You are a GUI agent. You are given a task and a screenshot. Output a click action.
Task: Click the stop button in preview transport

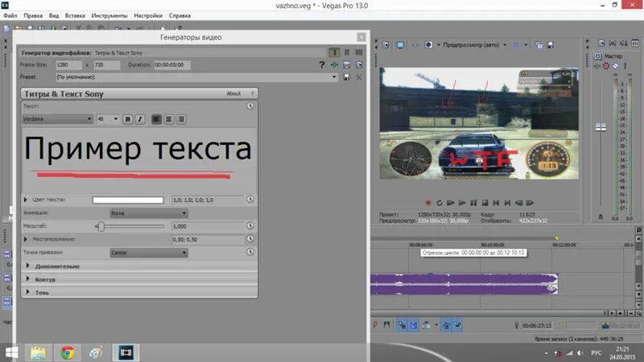point(485,203)
